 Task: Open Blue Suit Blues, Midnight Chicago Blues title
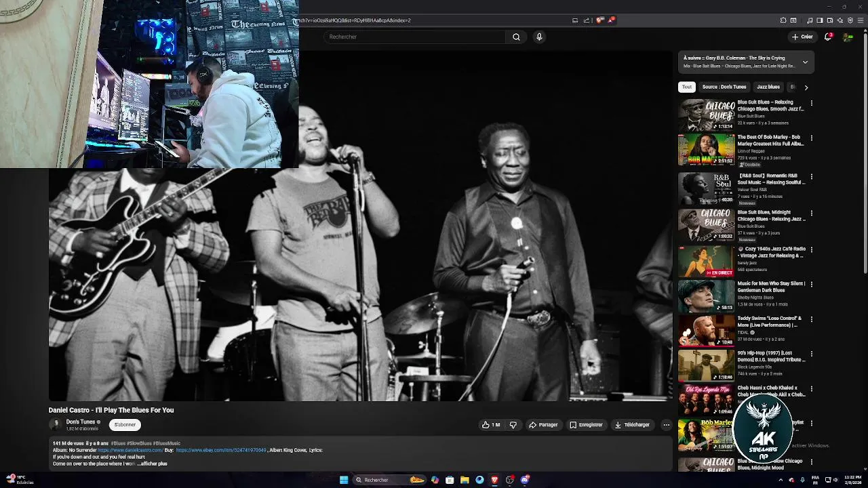point(771,216)
